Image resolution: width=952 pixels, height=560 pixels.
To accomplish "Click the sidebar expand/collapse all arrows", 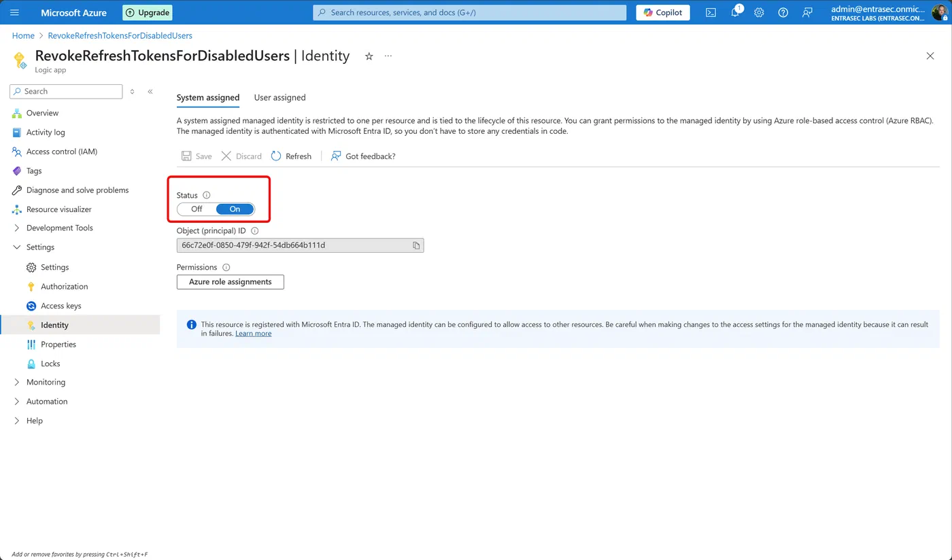I will (132, 91).
